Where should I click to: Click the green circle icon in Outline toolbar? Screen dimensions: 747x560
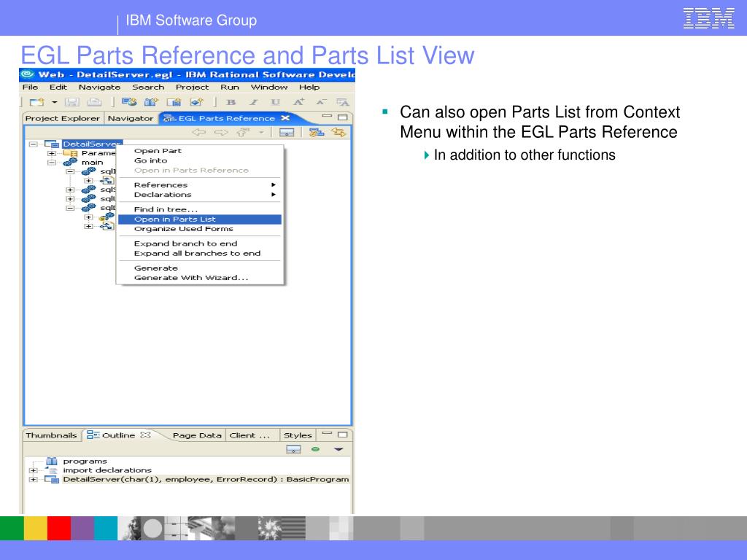[x=315, y=449]
